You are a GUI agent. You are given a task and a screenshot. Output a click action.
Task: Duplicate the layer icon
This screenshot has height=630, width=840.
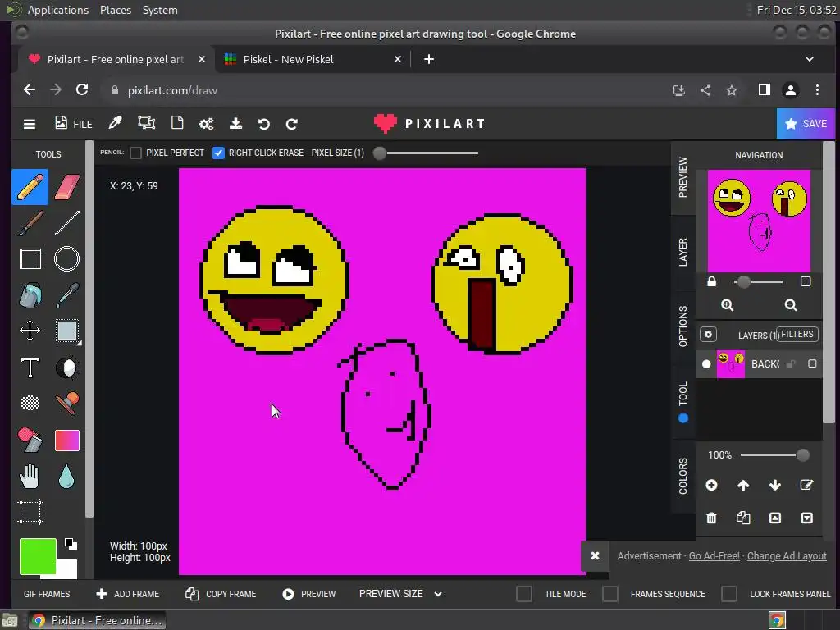743,518
